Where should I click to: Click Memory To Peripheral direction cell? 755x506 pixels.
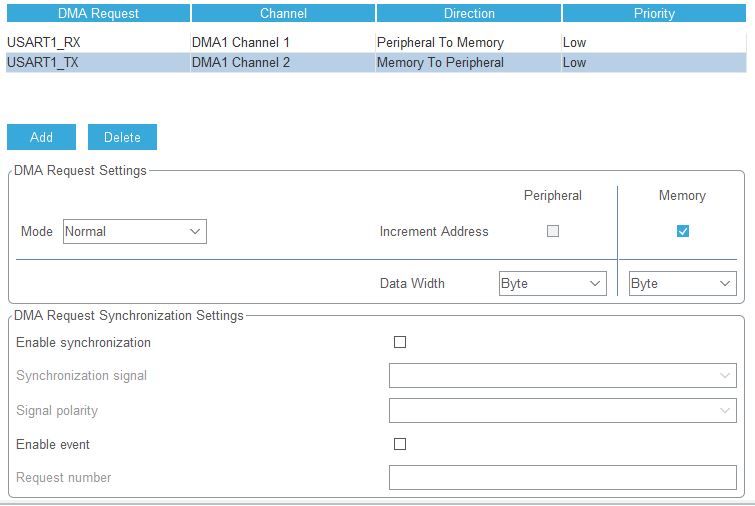tap(440, 62)
